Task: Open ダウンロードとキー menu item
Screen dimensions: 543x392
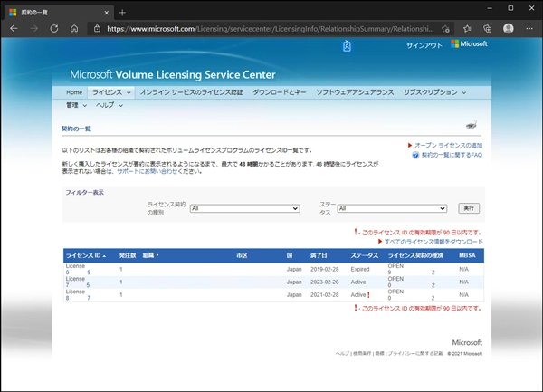Action: [x=279, y=92]
